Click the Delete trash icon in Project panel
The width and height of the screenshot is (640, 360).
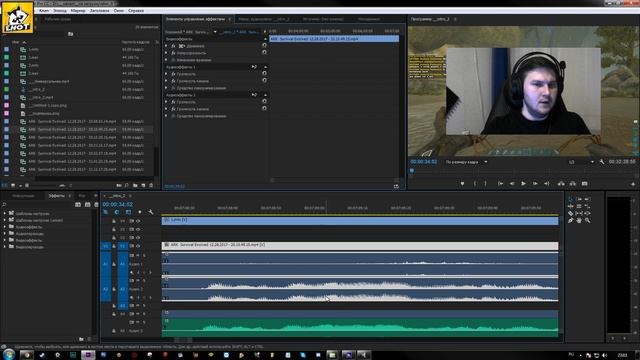[151, 185]
